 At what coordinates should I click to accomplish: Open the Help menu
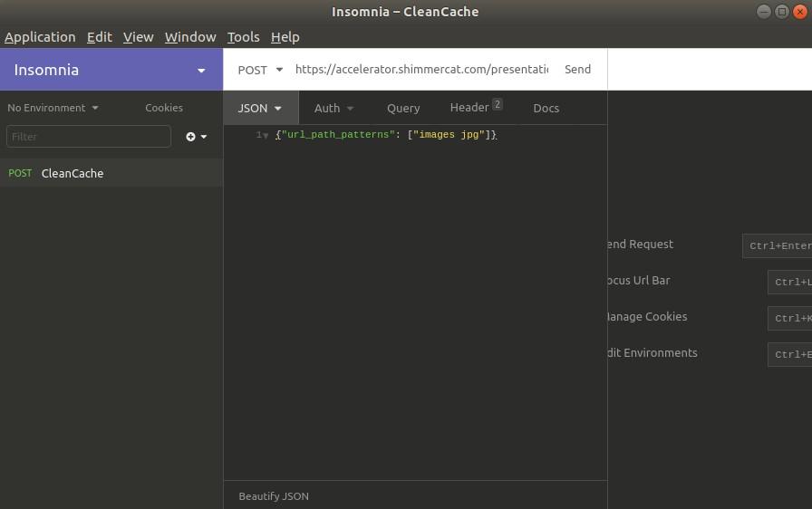click(x=285, y=37)
